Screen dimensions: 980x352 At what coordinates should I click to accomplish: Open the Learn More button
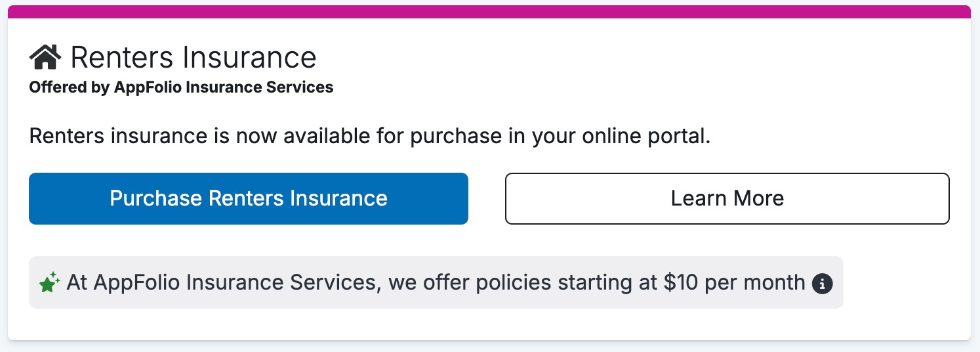click(x=727, y=198)
